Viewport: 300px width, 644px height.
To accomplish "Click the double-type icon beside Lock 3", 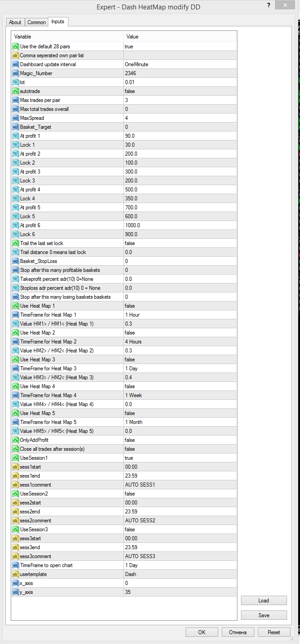I will pyautogui.click(x=16, y=181).
